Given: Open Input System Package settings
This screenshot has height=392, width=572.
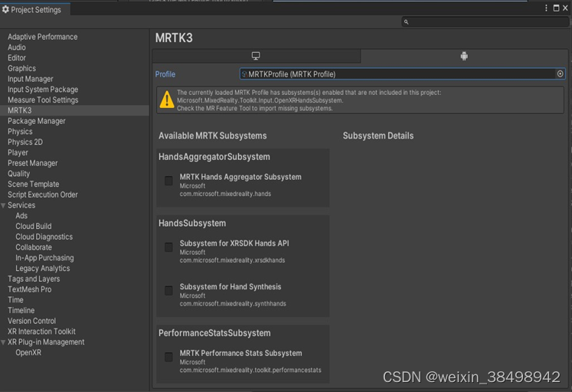Looking at the screenshot, I should click(43, 90).
